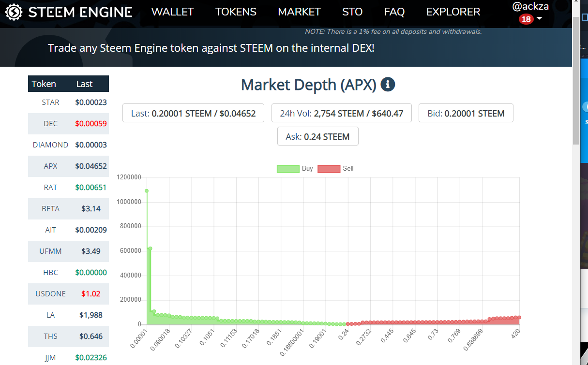Open the 18 notifications badge
The height and width of the screenshot is (365, 588).
point(526,19)
